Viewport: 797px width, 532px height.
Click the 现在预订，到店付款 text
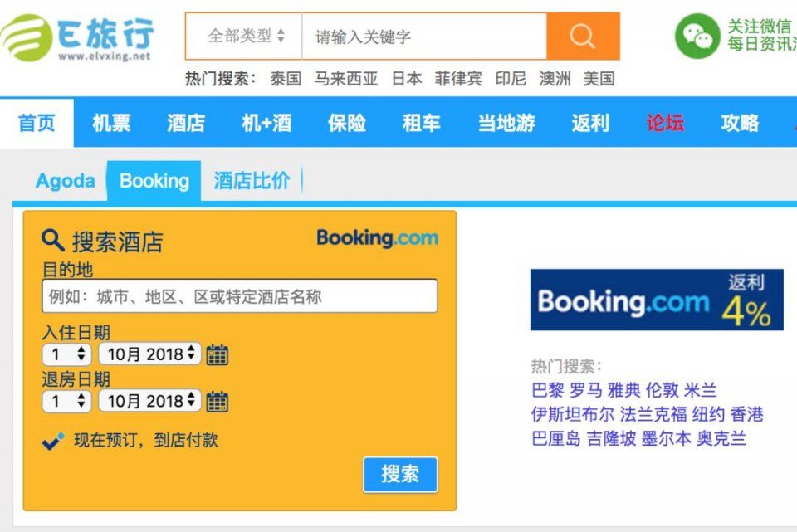pos(146,440)
